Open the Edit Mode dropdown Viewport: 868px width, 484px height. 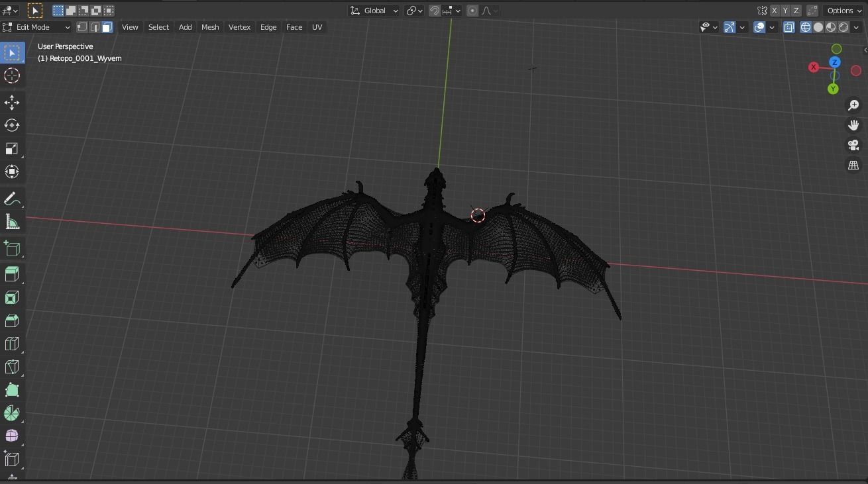[36, 27]
